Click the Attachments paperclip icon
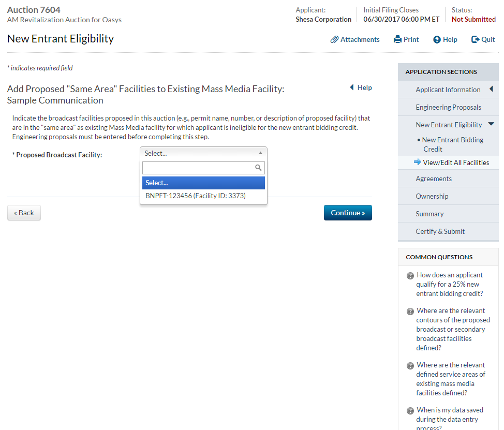504x430 pixels. point(335,40)
